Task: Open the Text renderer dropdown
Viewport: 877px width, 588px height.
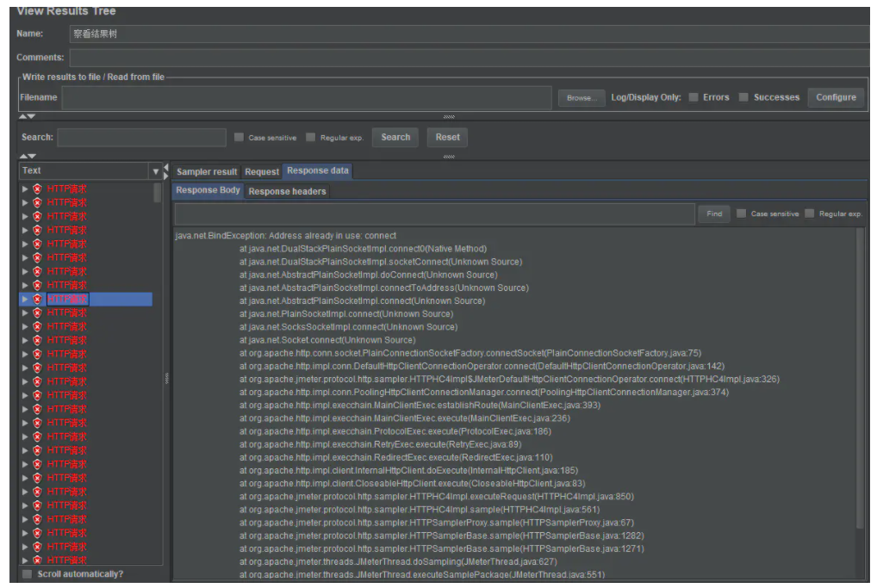Action: [155, 170]
